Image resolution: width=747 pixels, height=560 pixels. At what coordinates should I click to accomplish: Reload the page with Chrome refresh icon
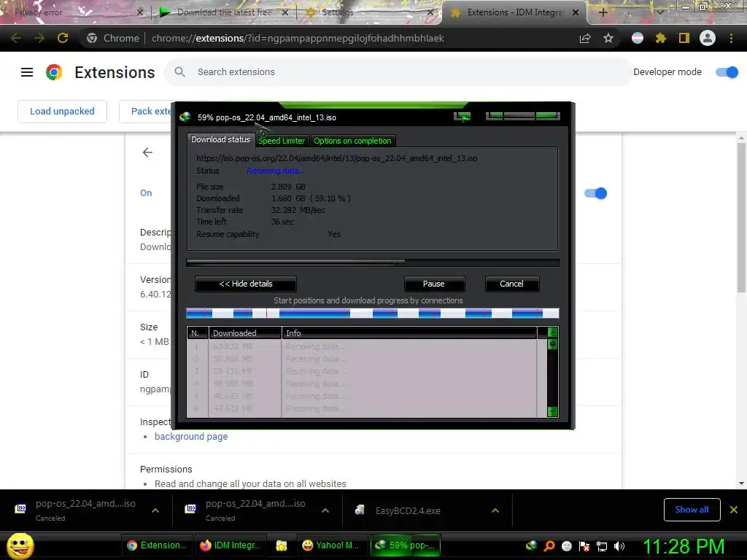(63, 38)
